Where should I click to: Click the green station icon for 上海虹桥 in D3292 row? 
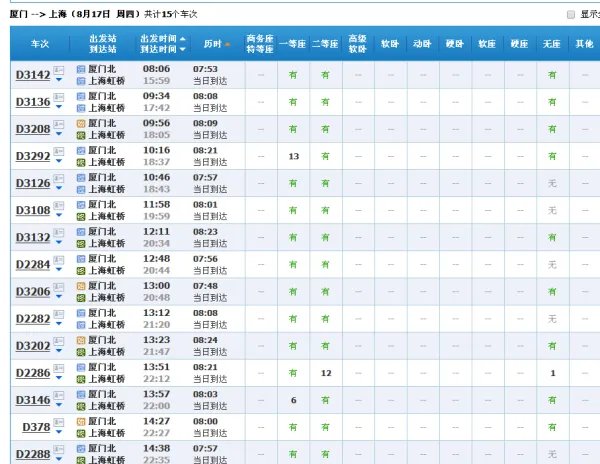pos(81,163)
